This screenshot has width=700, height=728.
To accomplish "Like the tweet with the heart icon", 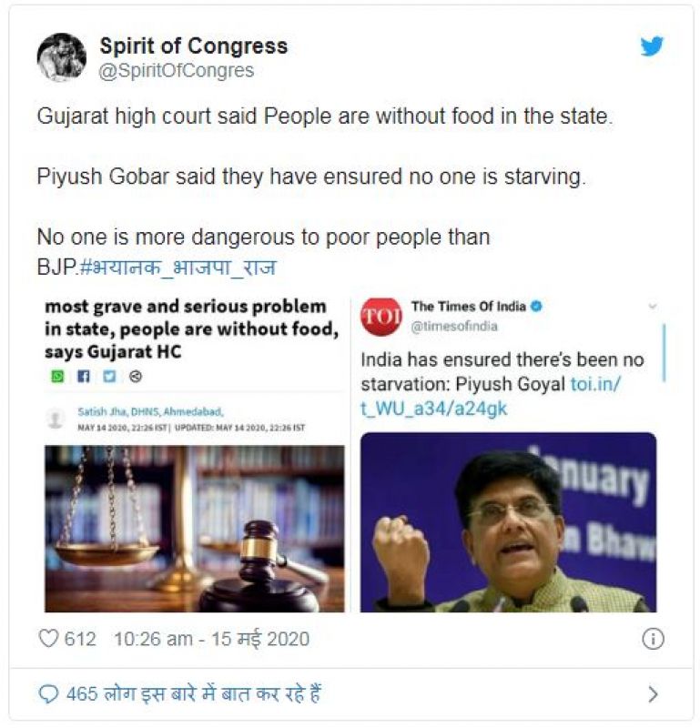I will (x=48, y=639).
